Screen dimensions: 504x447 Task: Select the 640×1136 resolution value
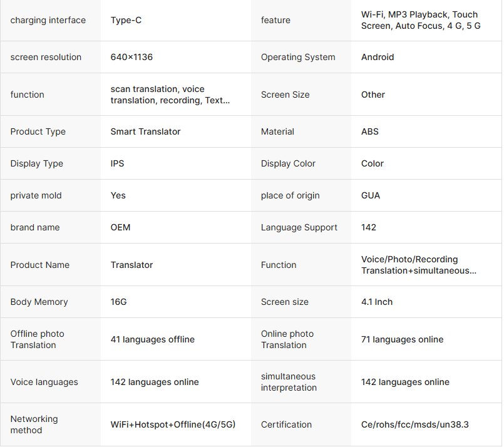(131, 57)
